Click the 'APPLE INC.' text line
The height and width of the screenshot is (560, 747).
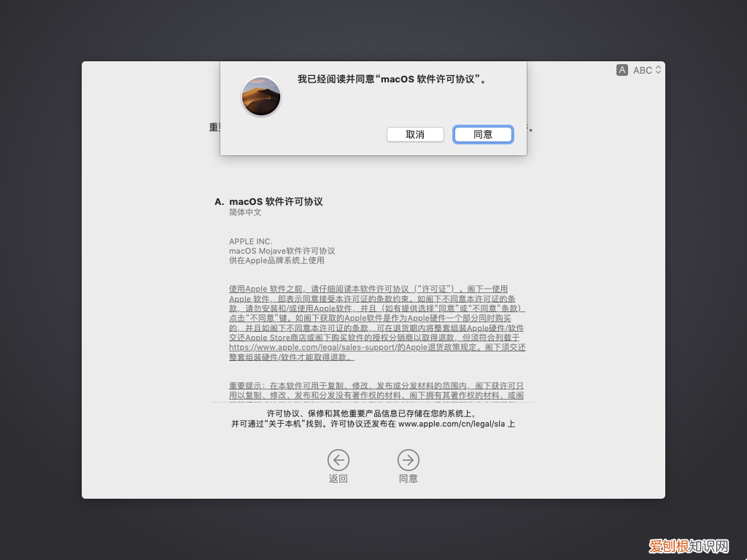coord(251,241)
